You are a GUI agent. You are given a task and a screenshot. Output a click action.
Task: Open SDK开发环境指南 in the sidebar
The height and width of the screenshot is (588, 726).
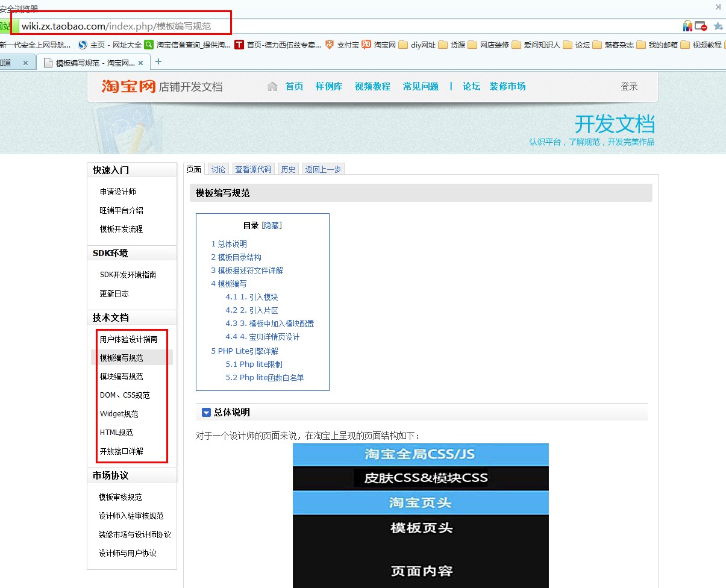128,275
